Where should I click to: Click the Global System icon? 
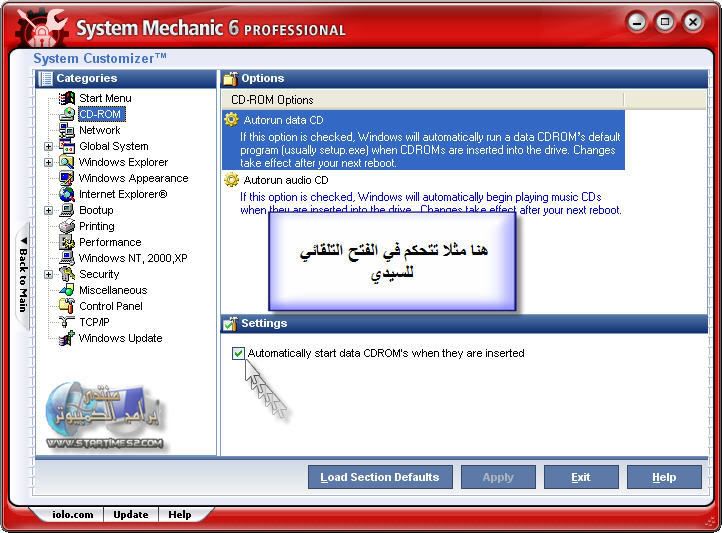(67, 146)
